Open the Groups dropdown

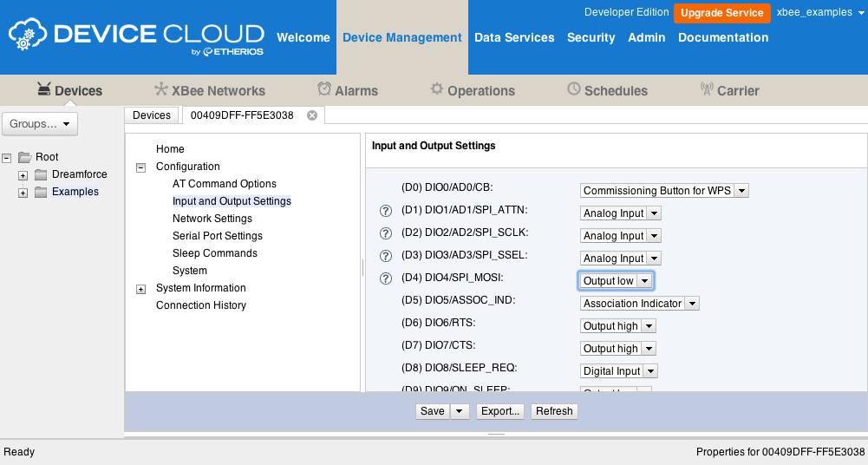pyautogui.click(x=40, y=124)
